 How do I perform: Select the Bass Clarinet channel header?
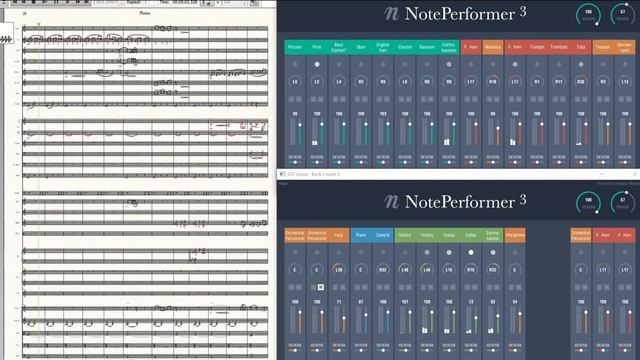339,47
